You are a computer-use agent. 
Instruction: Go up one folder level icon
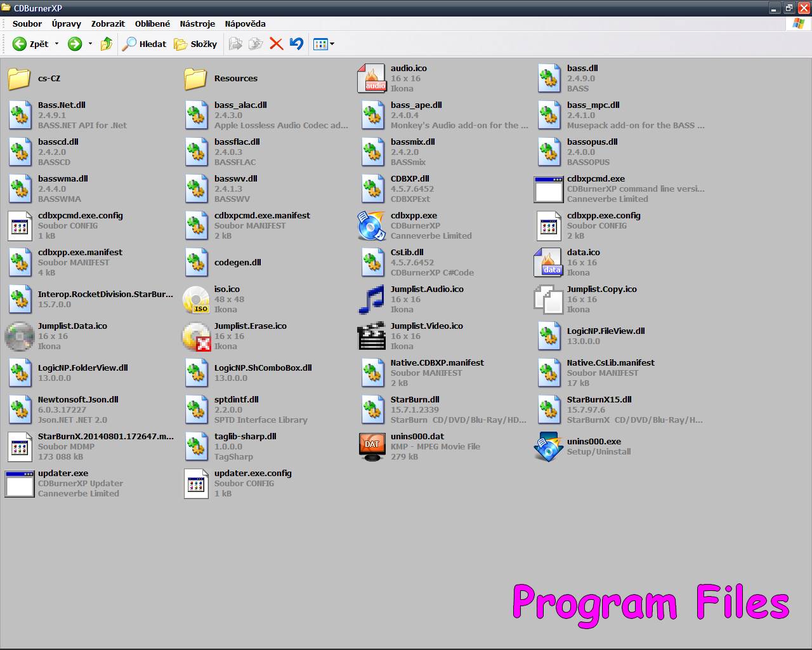[x=107, y=43]
